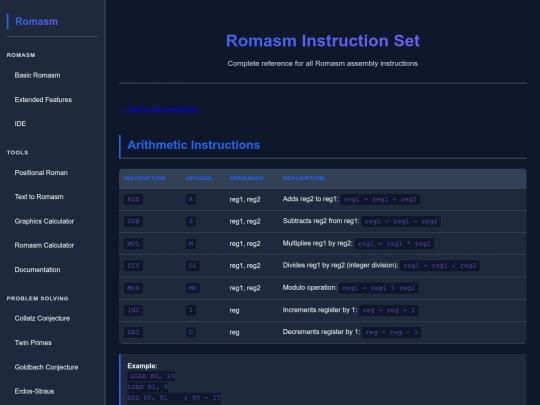Select the INC instruction badge
The image size is (540, 405).
click(133, 310)
